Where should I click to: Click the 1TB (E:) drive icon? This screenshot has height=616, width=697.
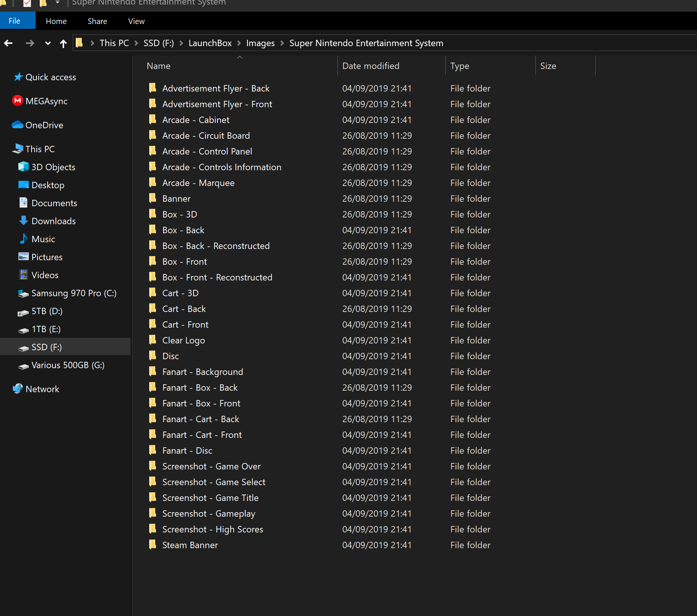23,330
